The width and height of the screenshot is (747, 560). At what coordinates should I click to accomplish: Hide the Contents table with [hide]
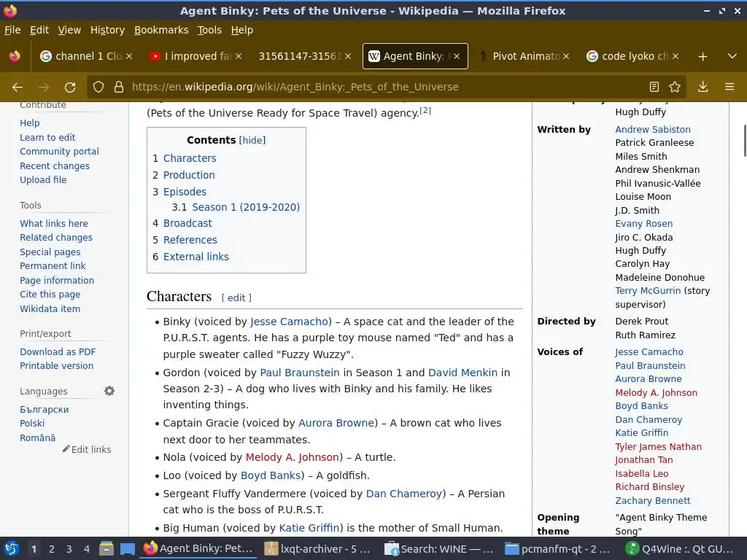(x=252, y=140)
